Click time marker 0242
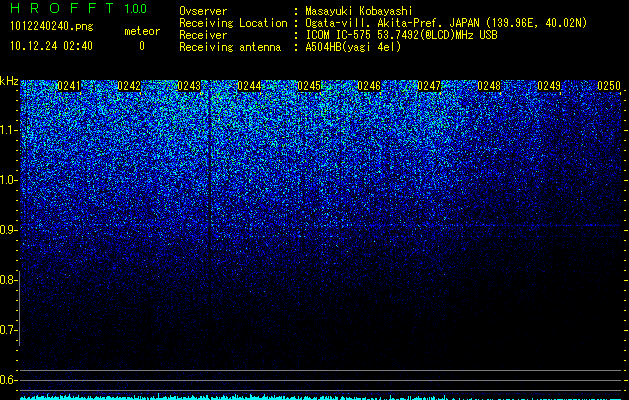Viewport: 629px width, 400px height. tap(129, 86)
